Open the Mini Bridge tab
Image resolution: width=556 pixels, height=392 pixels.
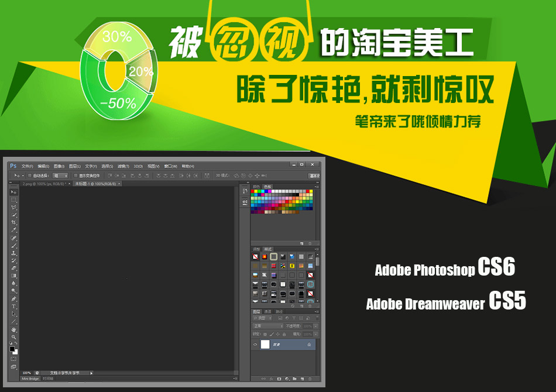(x=30, y=379)
